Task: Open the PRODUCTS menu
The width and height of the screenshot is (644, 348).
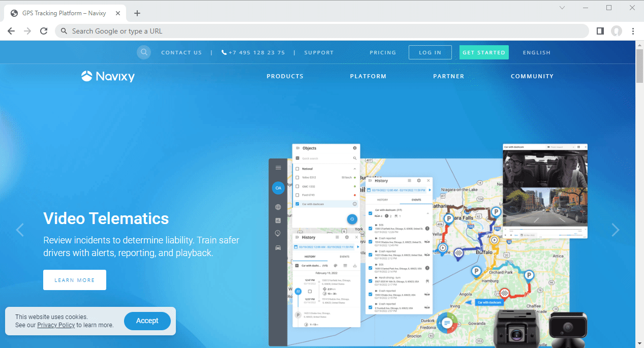Action: coord(285,76)
